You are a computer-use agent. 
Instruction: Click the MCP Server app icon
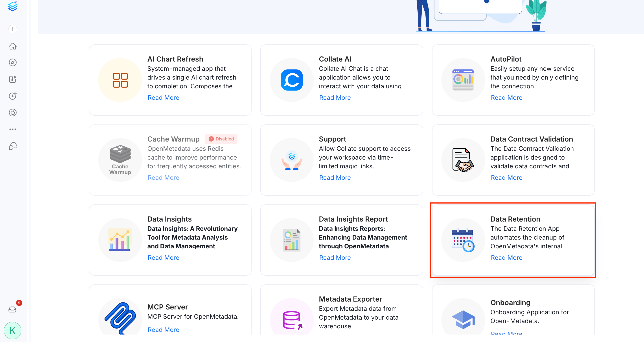click(120, 318)
